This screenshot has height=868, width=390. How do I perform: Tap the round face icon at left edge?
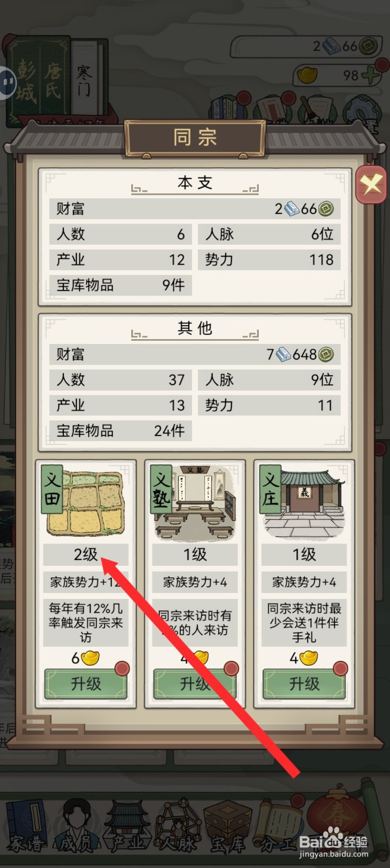[x=7, y=82]
